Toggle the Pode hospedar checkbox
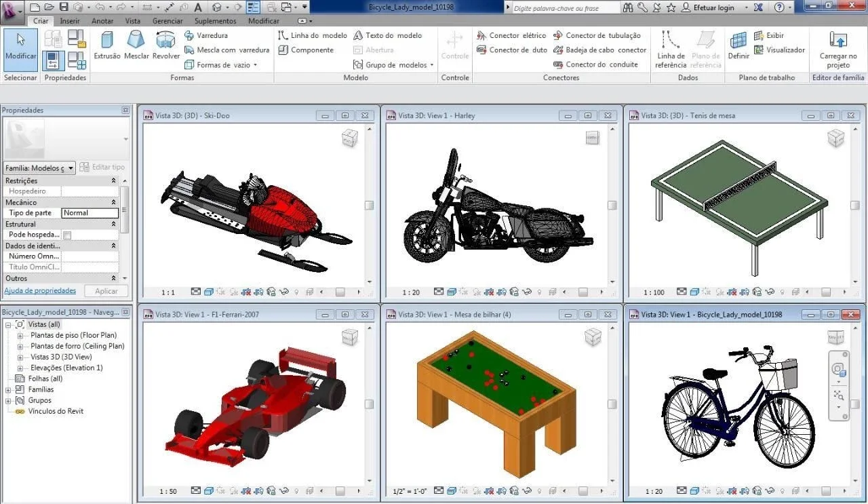 coord(67,235)
